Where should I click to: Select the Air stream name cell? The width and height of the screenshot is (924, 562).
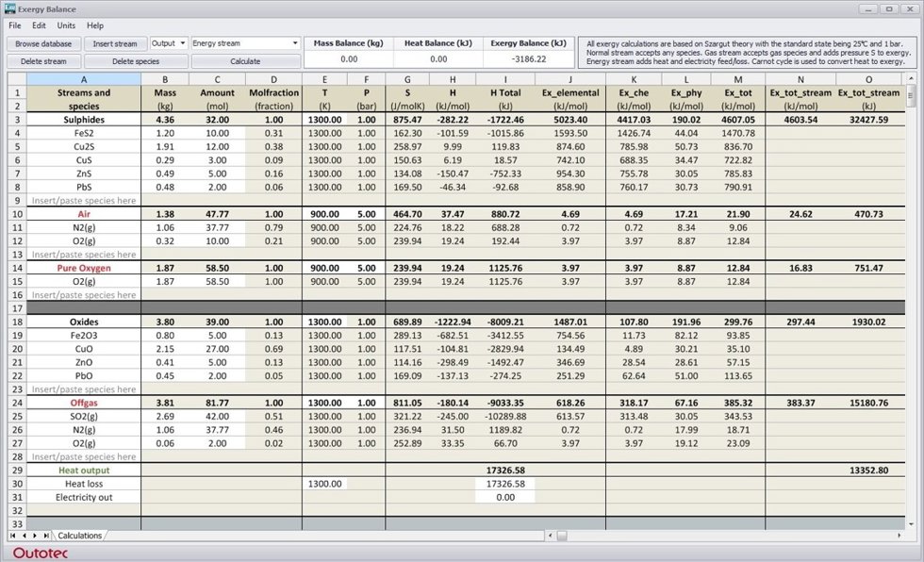pyautogui.click(x=84, y=214)
